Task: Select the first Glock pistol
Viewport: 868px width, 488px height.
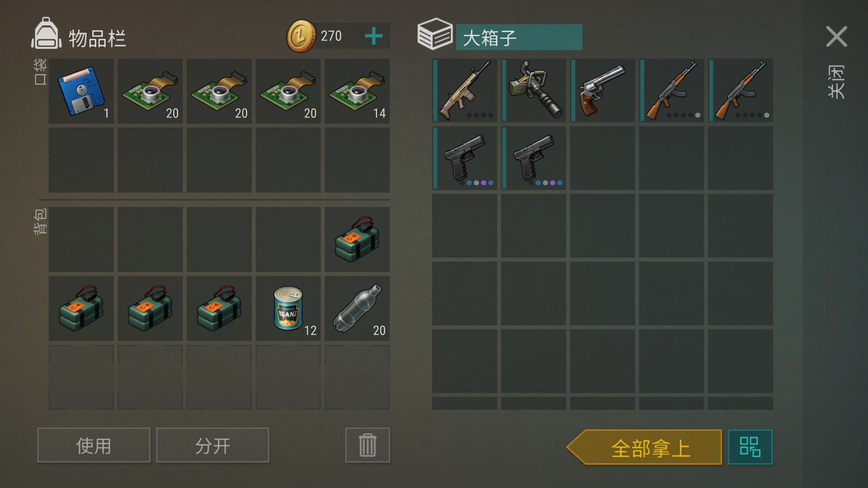Action: 465,158
